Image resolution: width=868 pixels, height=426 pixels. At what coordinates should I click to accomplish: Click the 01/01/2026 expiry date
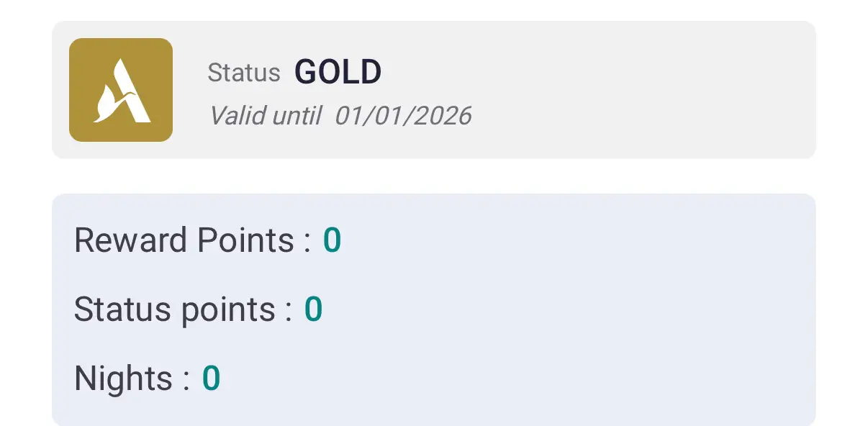tap(403, 115)
